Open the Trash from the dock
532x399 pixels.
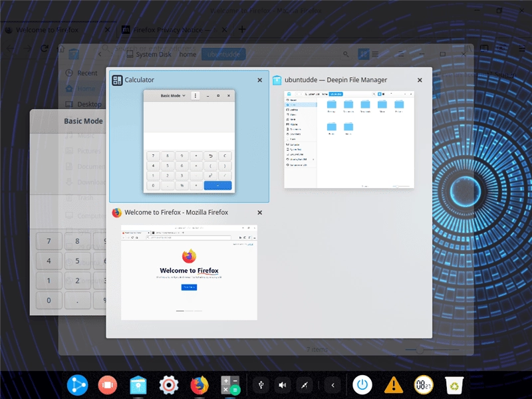pos(454,385)
